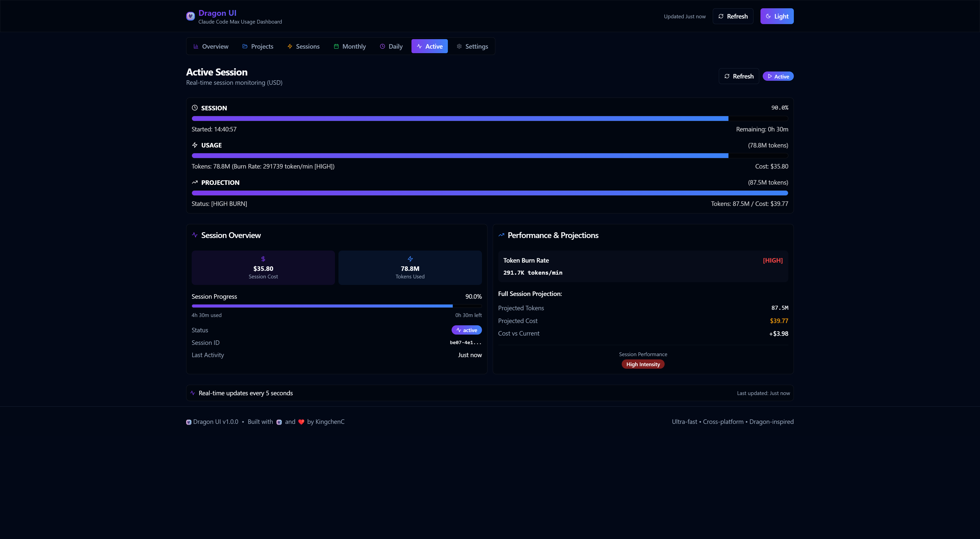Select the Monthly tab
The height and width of the screenshot is (539, 980).
coord(350,46)
